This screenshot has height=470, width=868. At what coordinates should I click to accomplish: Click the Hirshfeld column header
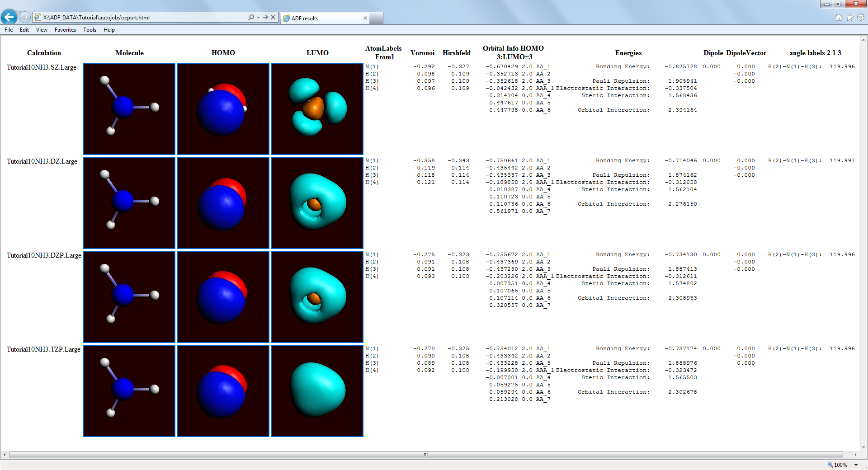pos(457,53)
